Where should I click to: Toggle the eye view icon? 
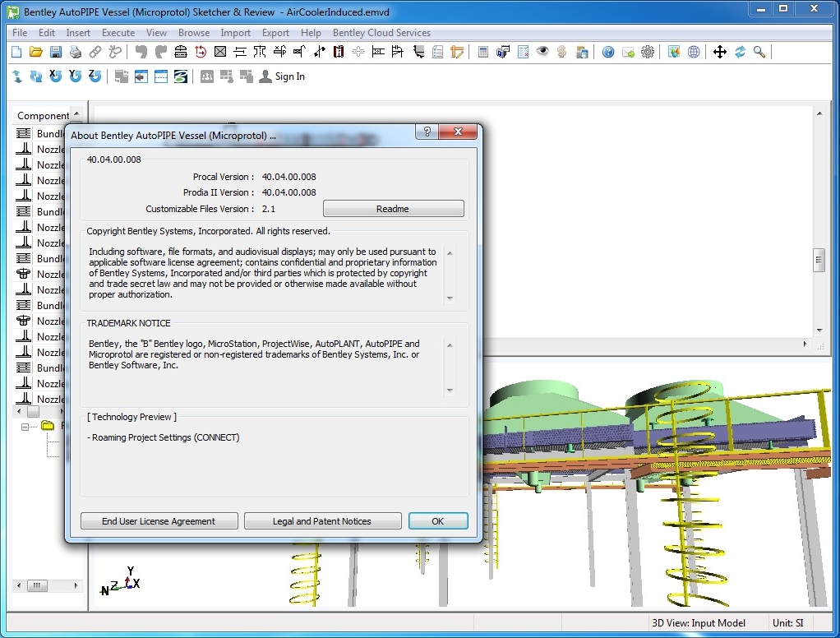(542, 52)
